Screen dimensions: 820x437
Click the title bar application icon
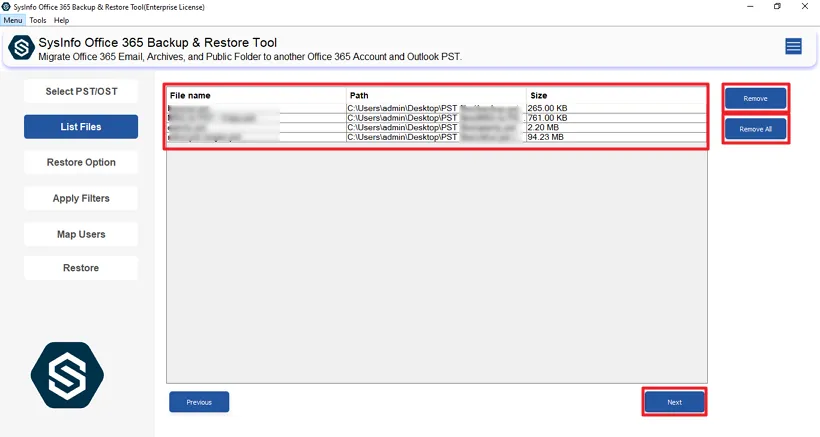6,7
